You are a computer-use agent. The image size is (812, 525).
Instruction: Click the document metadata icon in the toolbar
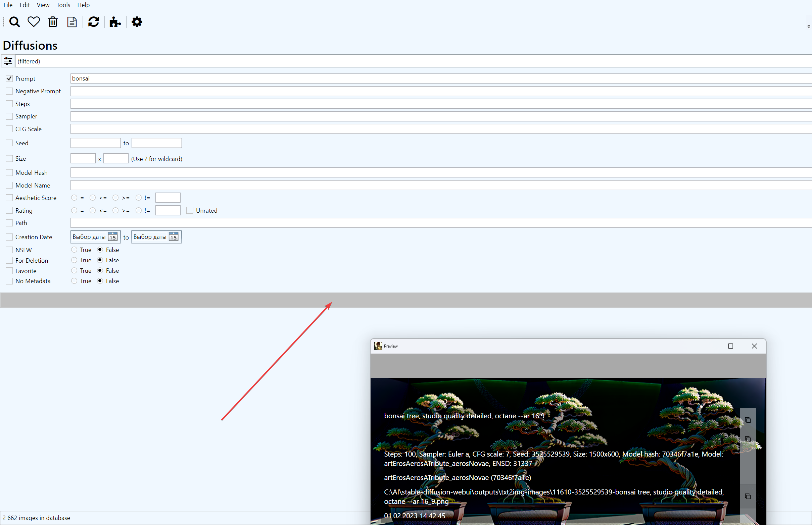coord(71,21)
